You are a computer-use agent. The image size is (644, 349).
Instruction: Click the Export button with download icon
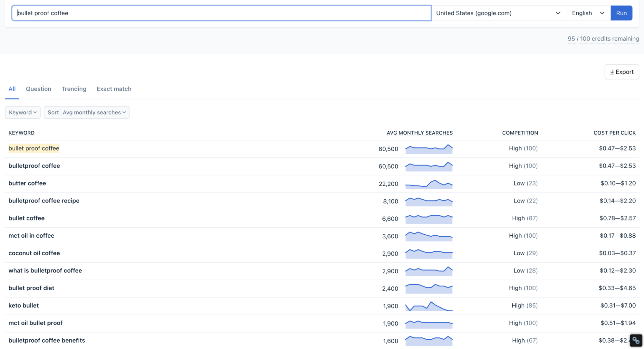click(621, 72)
